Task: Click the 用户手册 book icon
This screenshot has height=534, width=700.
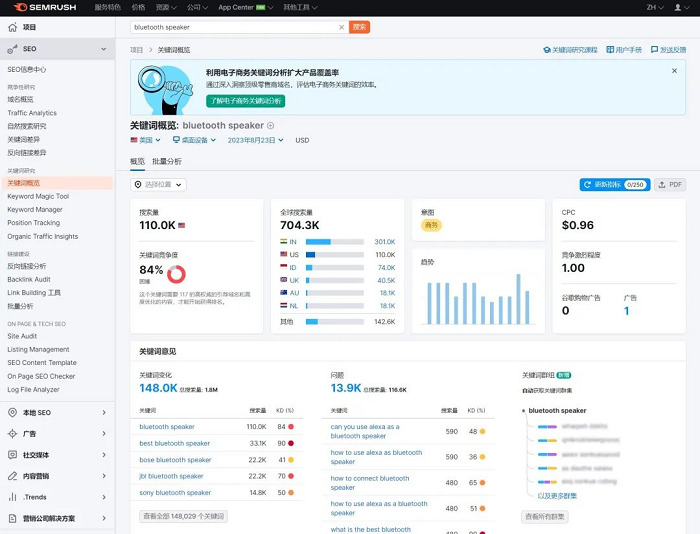Action: coord(610,50)
